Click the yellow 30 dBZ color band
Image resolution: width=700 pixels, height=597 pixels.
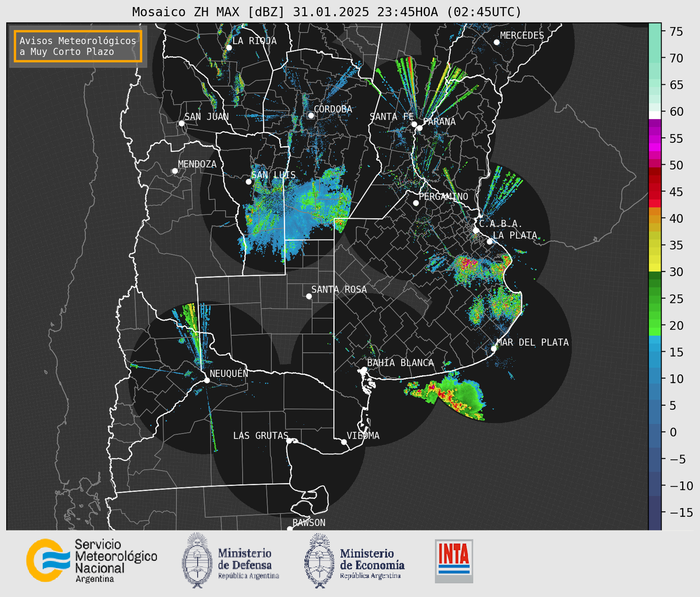[655, 268]
